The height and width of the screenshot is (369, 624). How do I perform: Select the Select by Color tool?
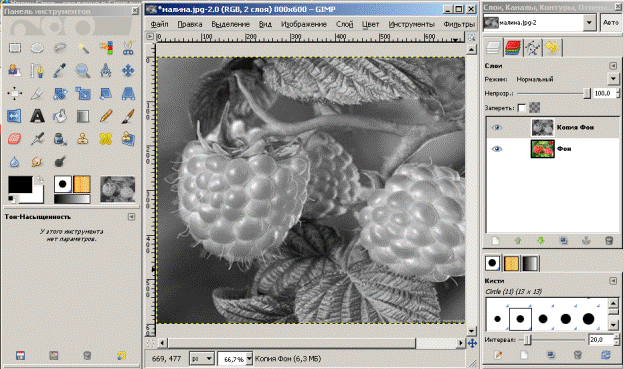click(106, 48)
